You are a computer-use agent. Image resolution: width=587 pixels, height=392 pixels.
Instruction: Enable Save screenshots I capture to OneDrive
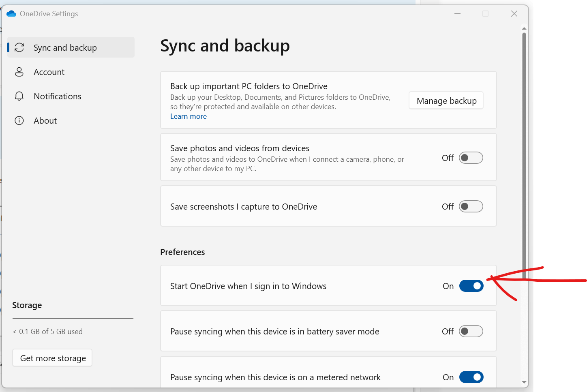click(x=471, y=206)
